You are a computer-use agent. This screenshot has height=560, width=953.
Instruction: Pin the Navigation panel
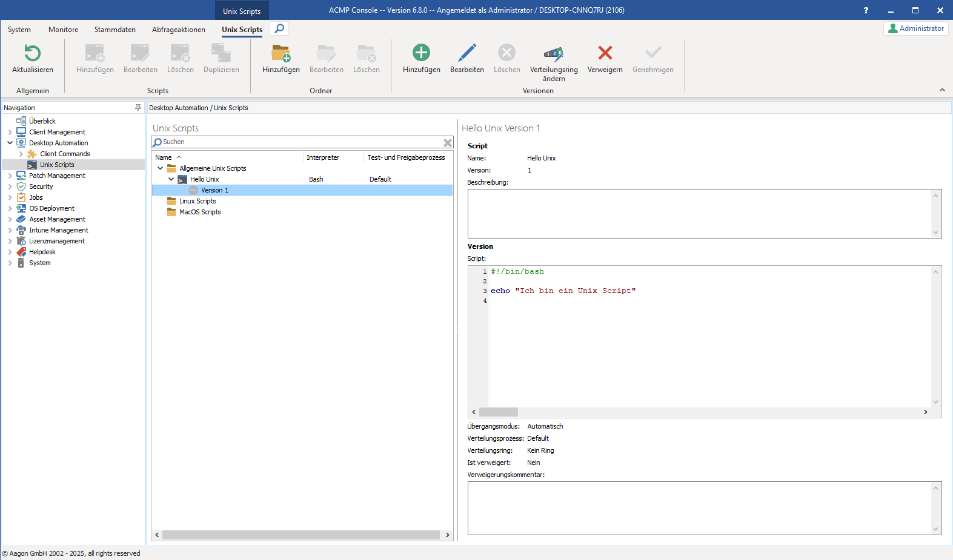point(138,108)
